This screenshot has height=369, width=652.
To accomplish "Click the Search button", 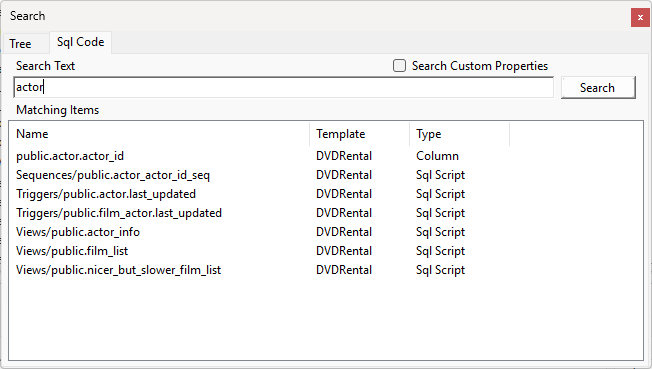I will click(x=598, y=88).
